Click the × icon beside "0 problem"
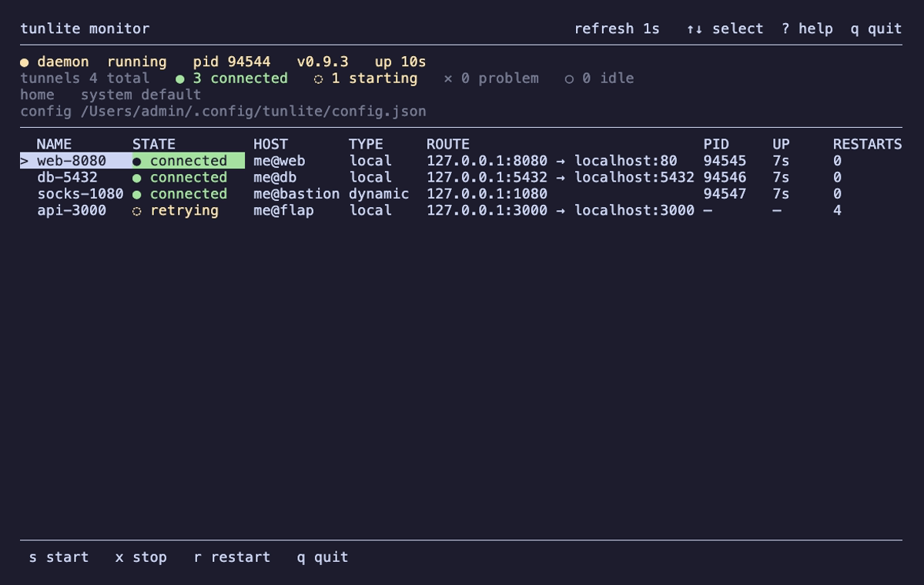Screen dimensions: 924x585 (448, 79)
